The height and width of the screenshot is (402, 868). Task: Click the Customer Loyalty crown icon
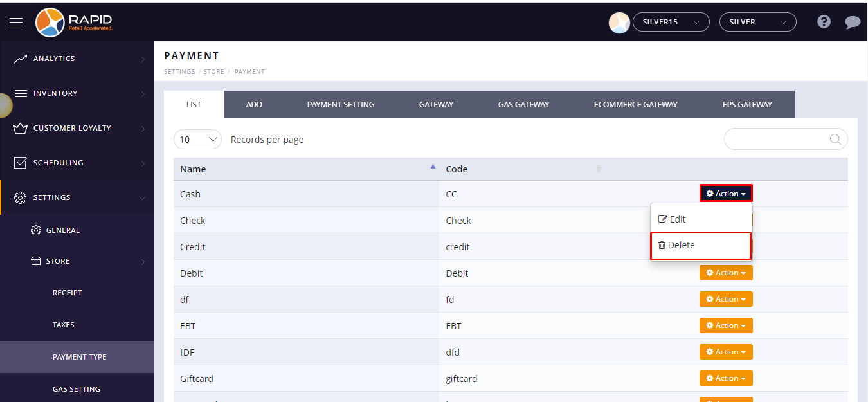click(x=21, y=128)
